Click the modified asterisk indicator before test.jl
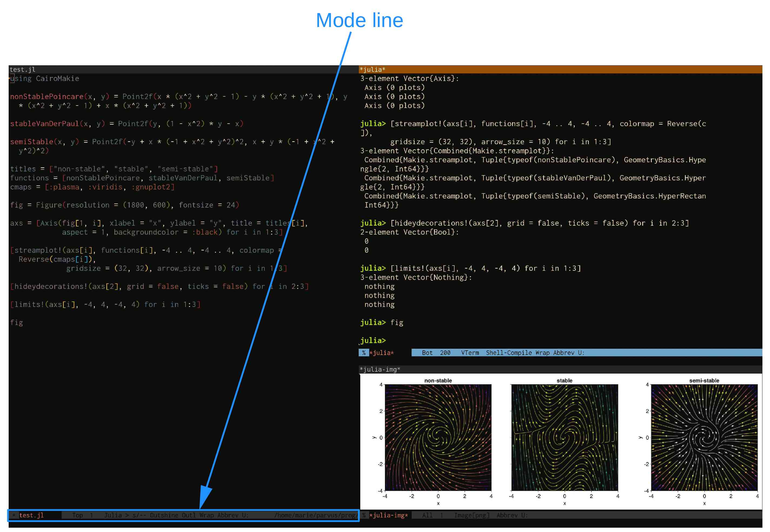This screenshot has height=532, width=770. [x=14, y=515]
